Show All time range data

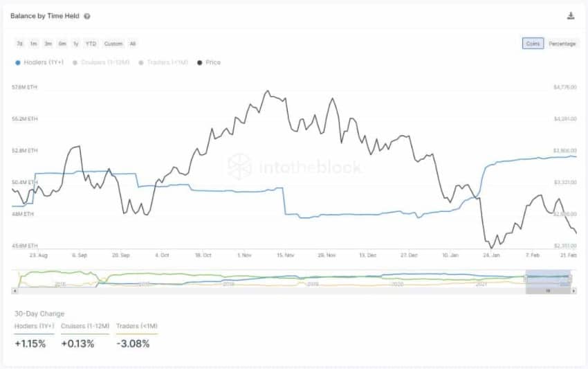[132, 44]
